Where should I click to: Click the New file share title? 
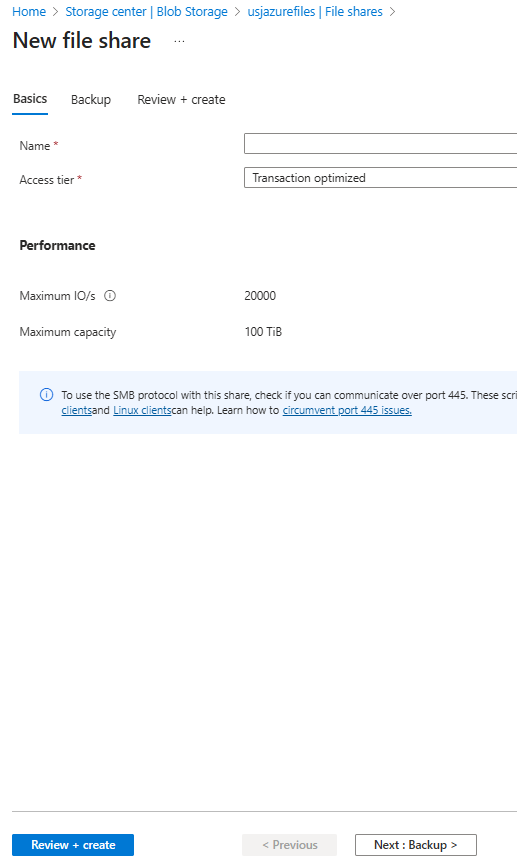(82, 41)
